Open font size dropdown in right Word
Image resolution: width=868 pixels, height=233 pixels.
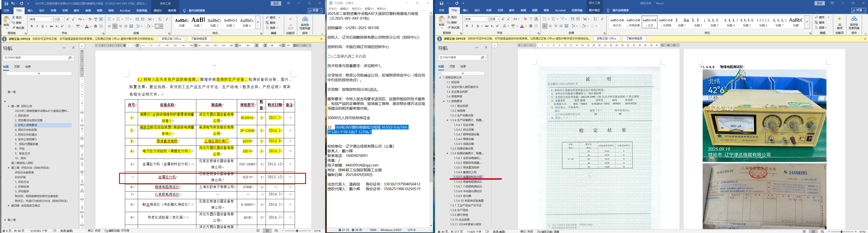pos(498,19)
